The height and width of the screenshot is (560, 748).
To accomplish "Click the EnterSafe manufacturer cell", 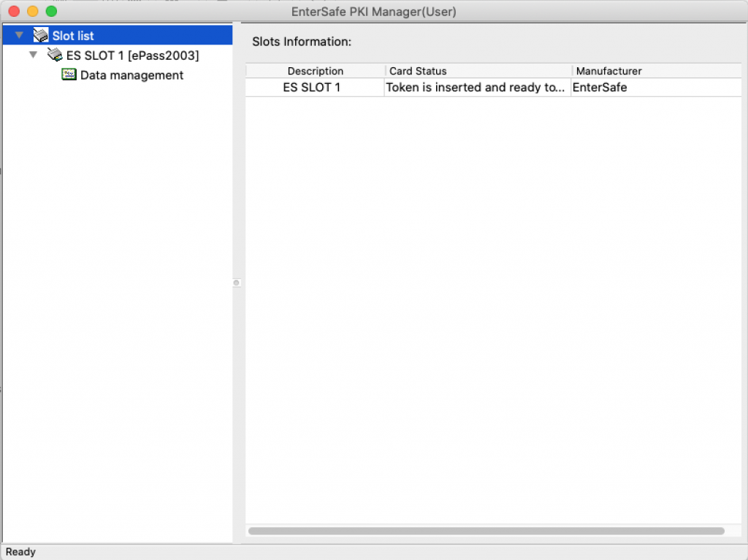I will click(x=657, y=88).
